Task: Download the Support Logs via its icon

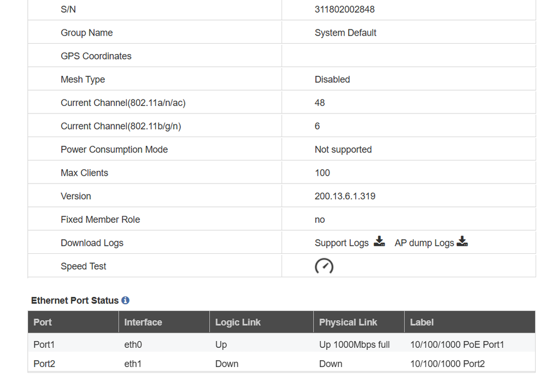Action: [x=379, y=242]
